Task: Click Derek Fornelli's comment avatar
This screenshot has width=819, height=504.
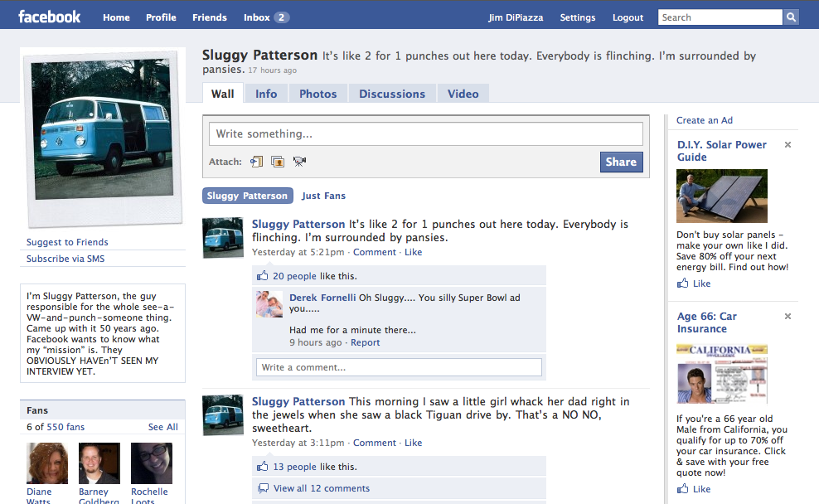Action: 269,304
